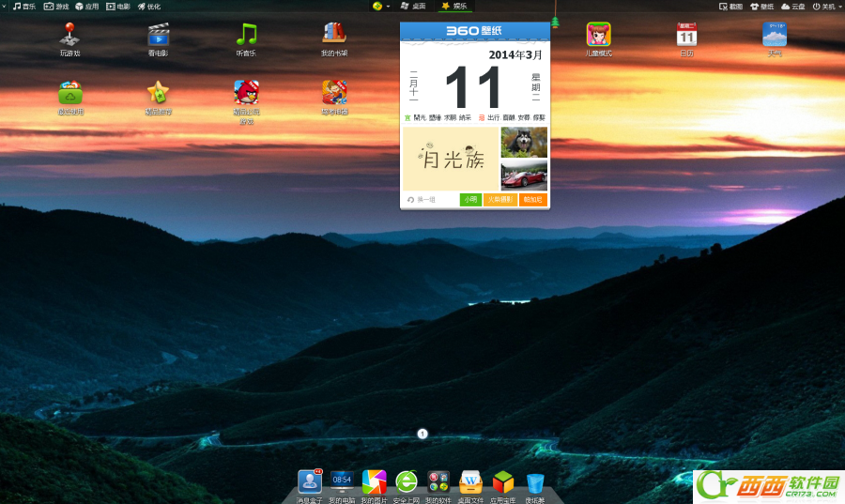Switch to the 桌面 desktop tab
Screen dimensions: 845x504
pos(413,6)
